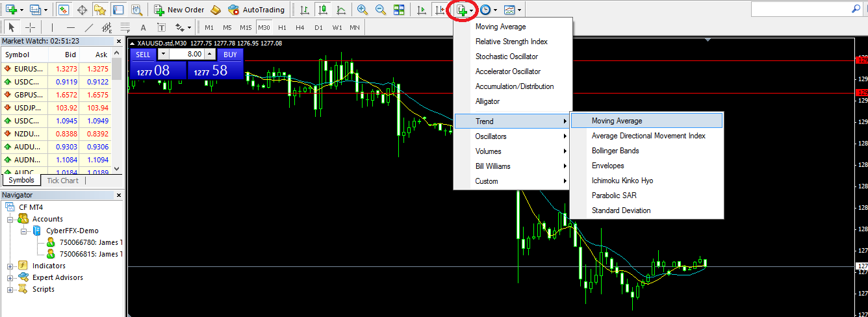
Task: Select the crosshair cursor tool
Action: point(30,27)
